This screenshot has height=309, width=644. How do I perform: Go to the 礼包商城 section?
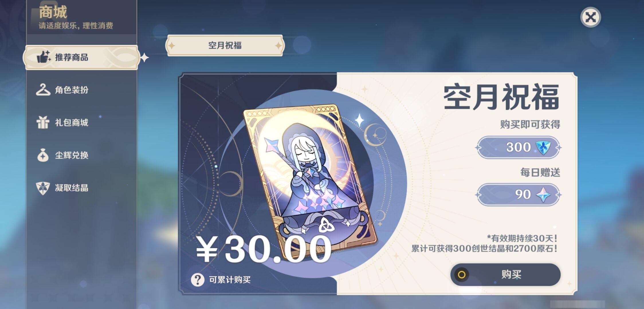click(82, 122)
